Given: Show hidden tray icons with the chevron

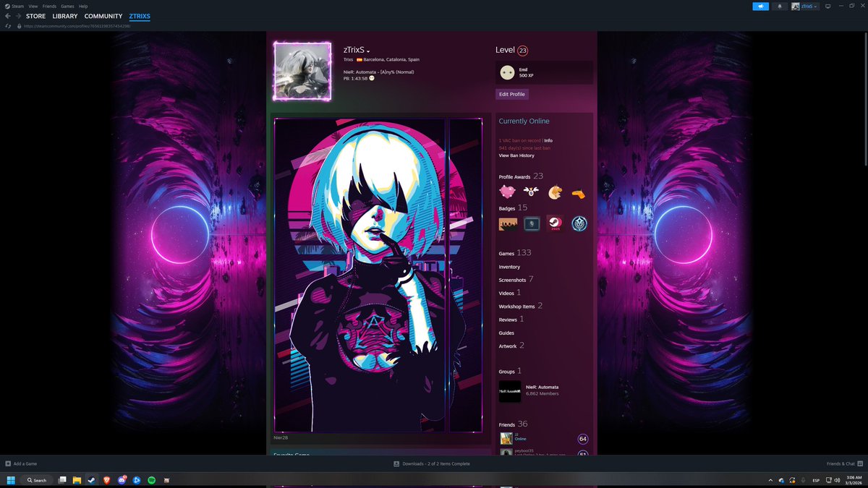Looking at the screenshot, I should [770, 480].
